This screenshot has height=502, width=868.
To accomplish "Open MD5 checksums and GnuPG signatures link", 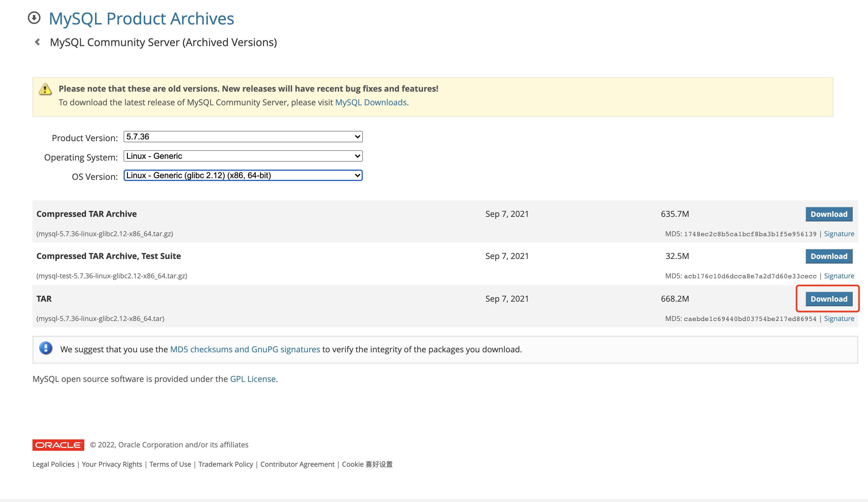I will tap(245, 349).
